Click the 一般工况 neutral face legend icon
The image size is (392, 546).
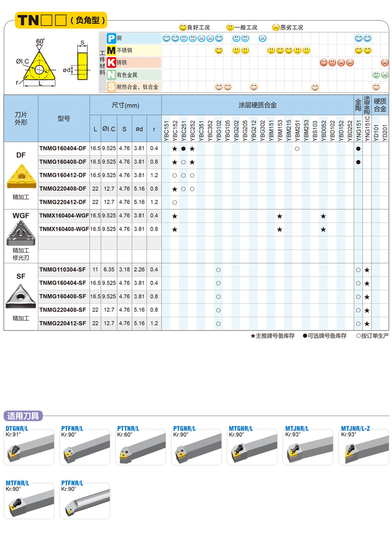pos(230,27)
